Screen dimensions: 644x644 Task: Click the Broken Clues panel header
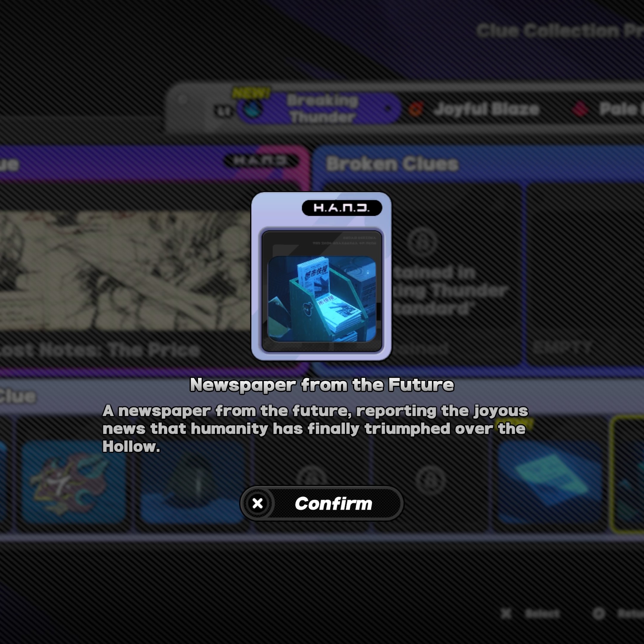click(392, 164)
